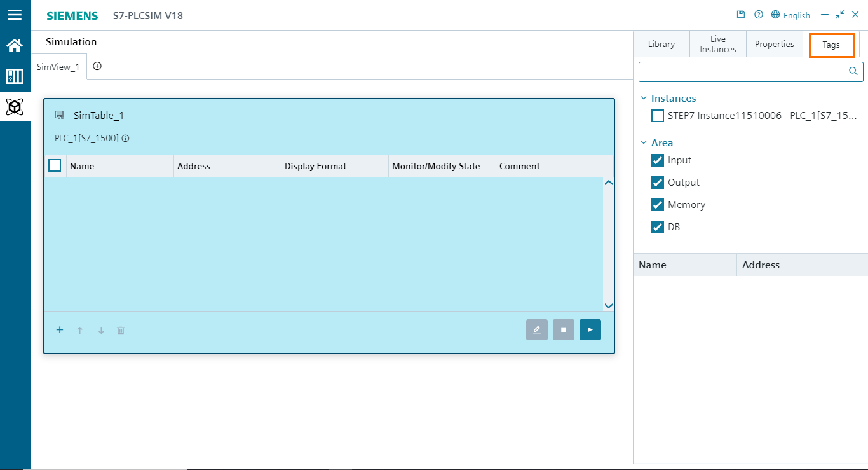Open Help via the question mark icon
This screenshot has height=470, width=868.
(x=758, y=14)
